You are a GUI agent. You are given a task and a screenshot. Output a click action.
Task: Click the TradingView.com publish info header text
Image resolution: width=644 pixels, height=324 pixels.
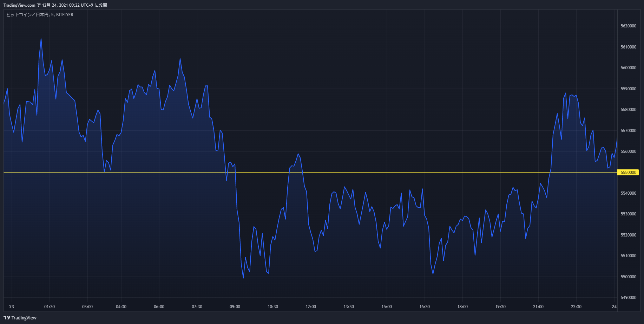tap(55, 5)
